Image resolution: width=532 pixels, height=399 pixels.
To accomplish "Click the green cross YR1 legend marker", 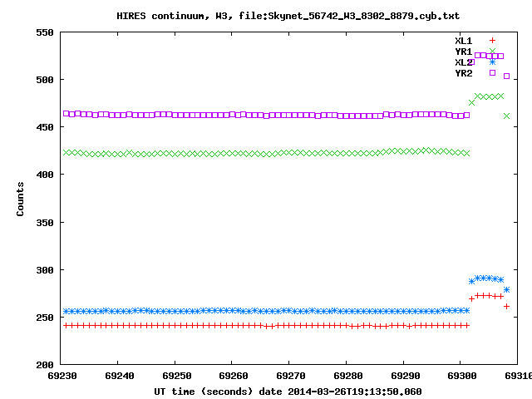I will [x=492, y=52].
